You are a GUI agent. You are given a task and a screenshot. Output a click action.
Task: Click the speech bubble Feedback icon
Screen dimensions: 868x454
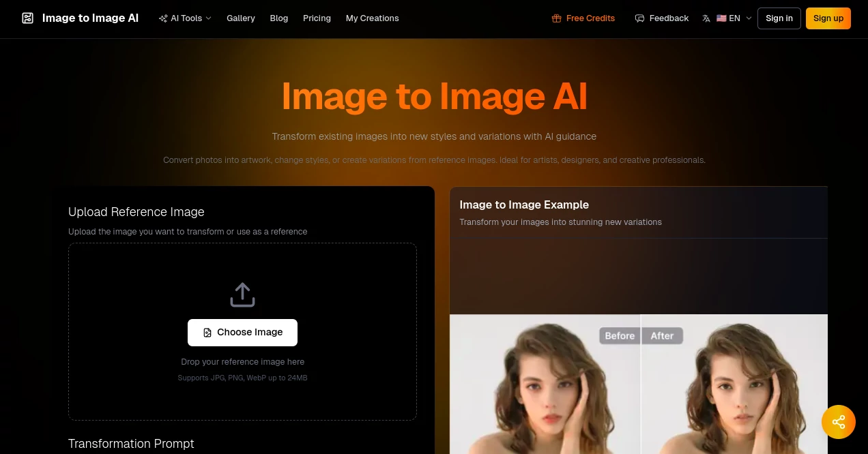639,18
